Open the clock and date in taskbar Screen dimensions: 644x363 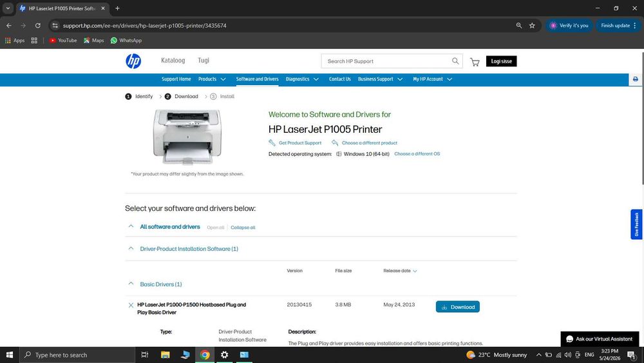609,355
